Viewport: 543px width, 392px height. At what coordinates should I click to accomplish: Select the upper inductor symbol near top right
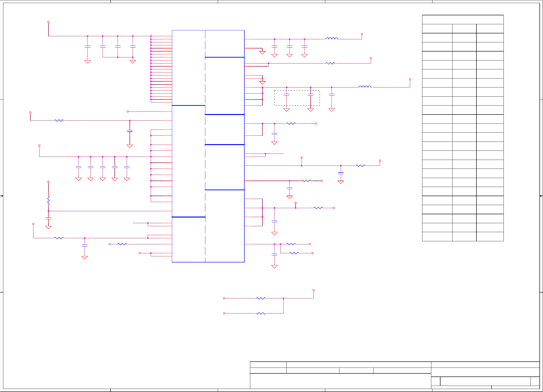click(332, 38)
